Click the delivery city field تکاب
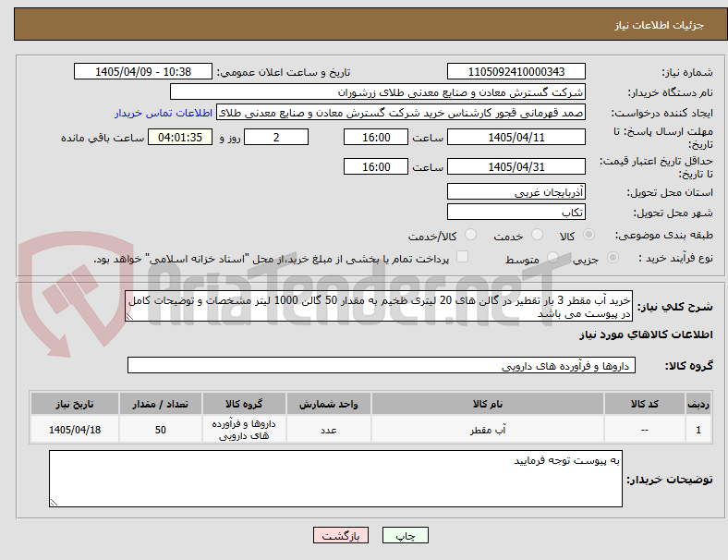The height and width of the screenshot is (560, 728). coord(516,212)
